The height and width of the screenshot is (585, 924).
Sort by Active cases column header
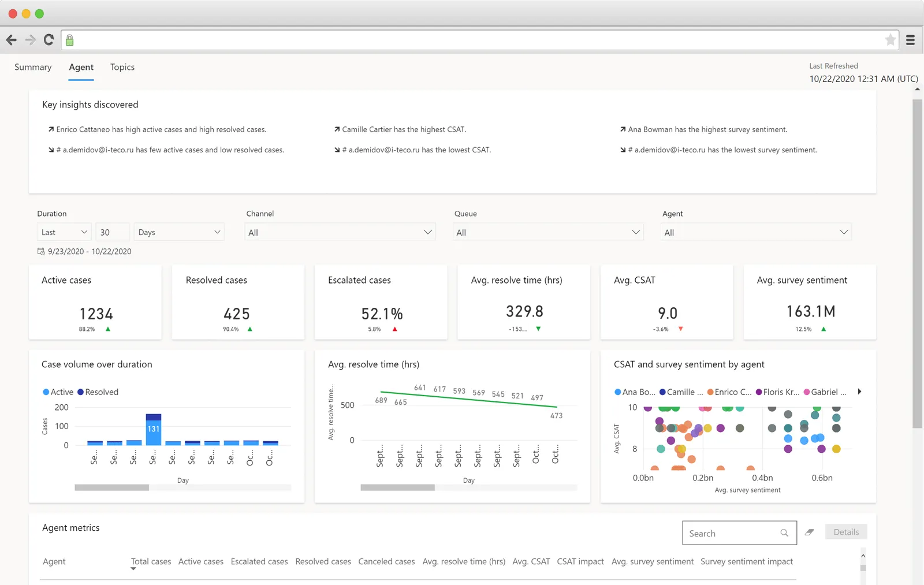(201, 561)
